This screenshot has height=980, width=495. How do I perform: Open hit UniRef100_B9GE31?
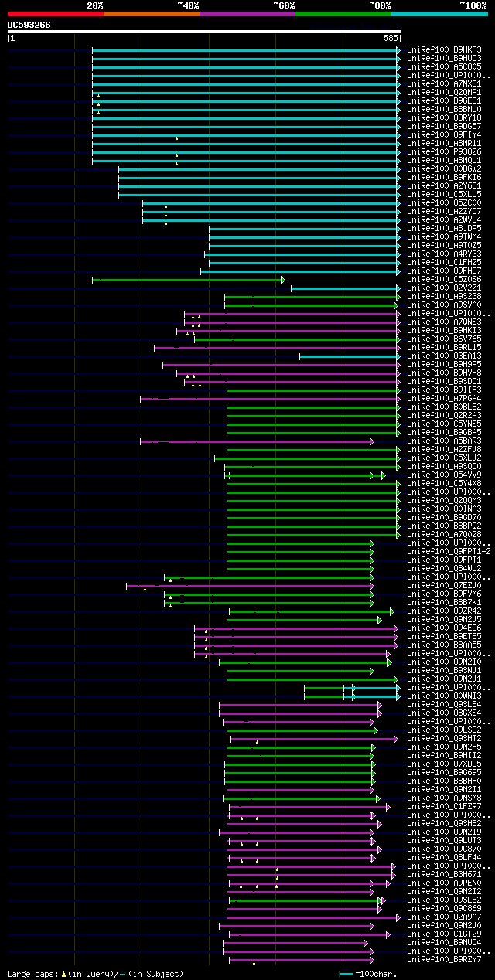click(x=444, y=101)
